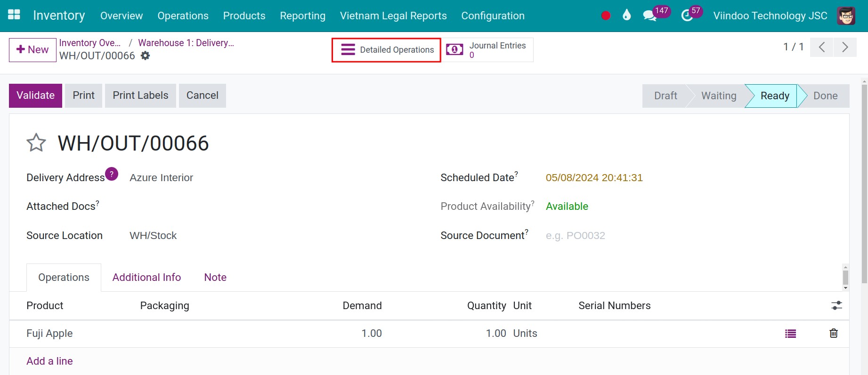The height and width of the screenshot is (375, 868).
Task: Create a New record
Action: coord(32,50)
